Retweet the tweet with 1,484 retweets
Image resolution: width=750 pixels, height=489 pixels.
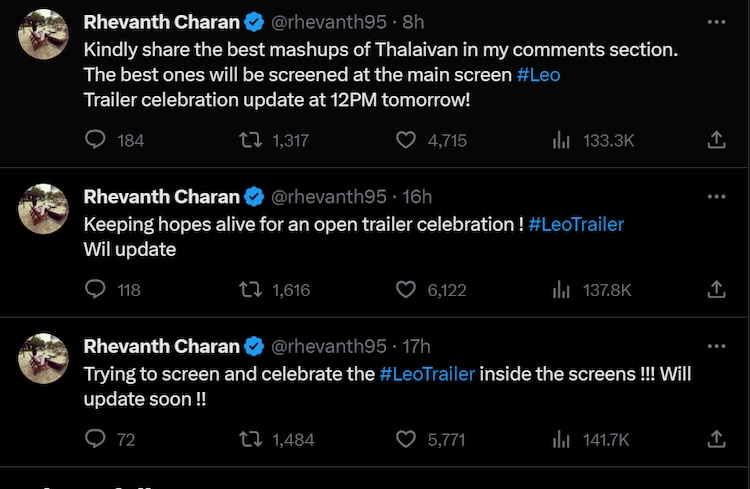pos(252,439)
